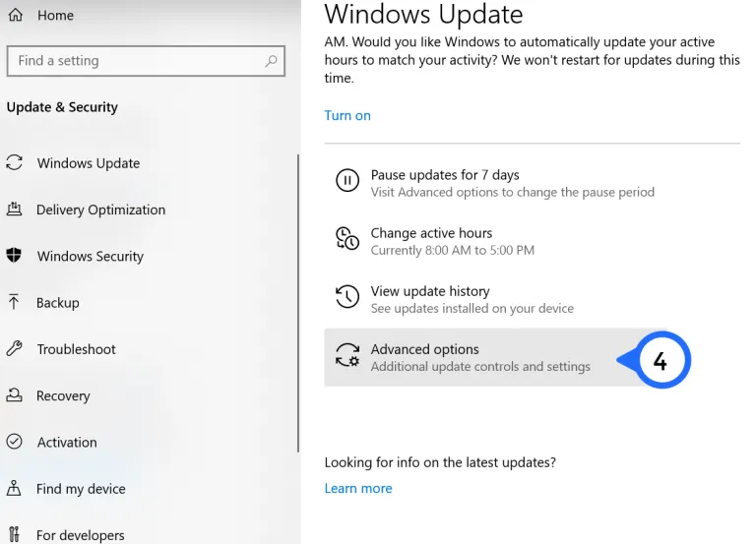The width and height of the screenshot is (756, 544).
Task: Click 'Additional update controls and settings' text
Action: point(480,367)
